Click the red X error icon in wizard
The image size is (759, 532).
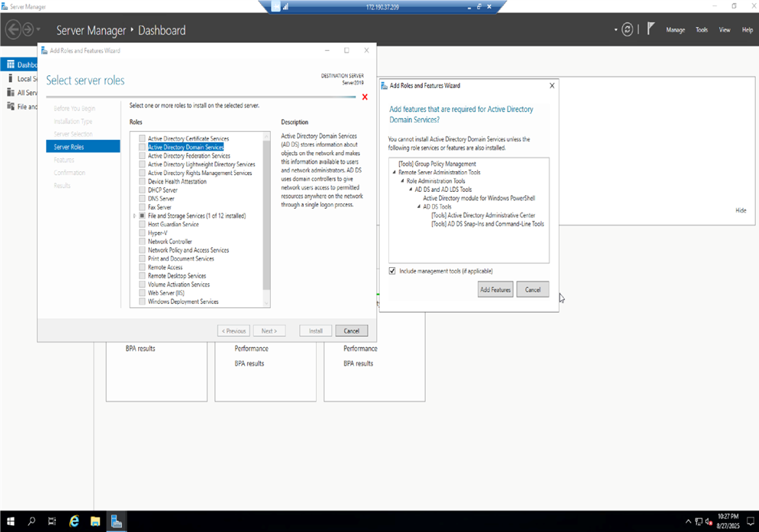coord(365,97)
